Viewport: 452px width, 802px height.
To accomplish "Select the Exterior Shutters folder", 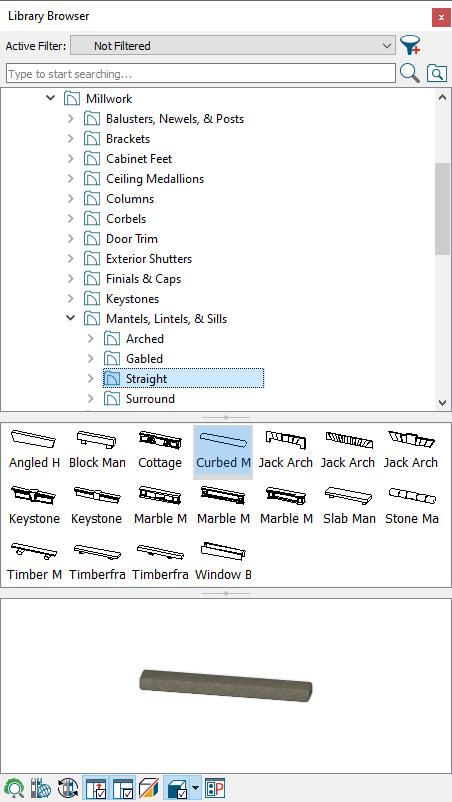I will [x=149, y=259].
